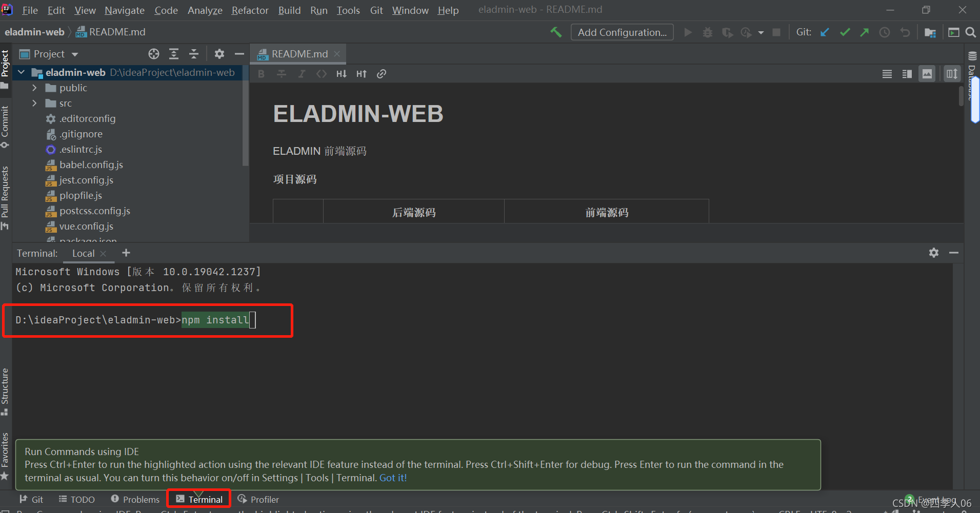Image resolution: width=980 pixels, height=513 pixels.
Task: Open the run configuration dropdown arrow
Action: [761, 32]
